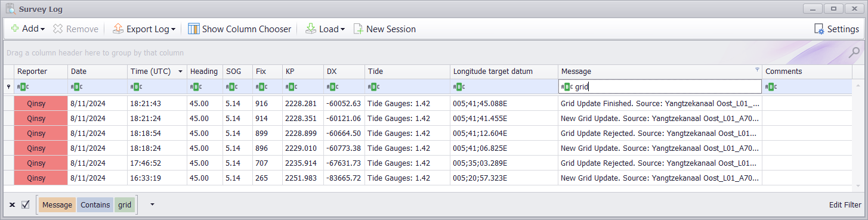Remove filter with the x icon
Screen dimensions: 868x220
click(x=12, y=205)
